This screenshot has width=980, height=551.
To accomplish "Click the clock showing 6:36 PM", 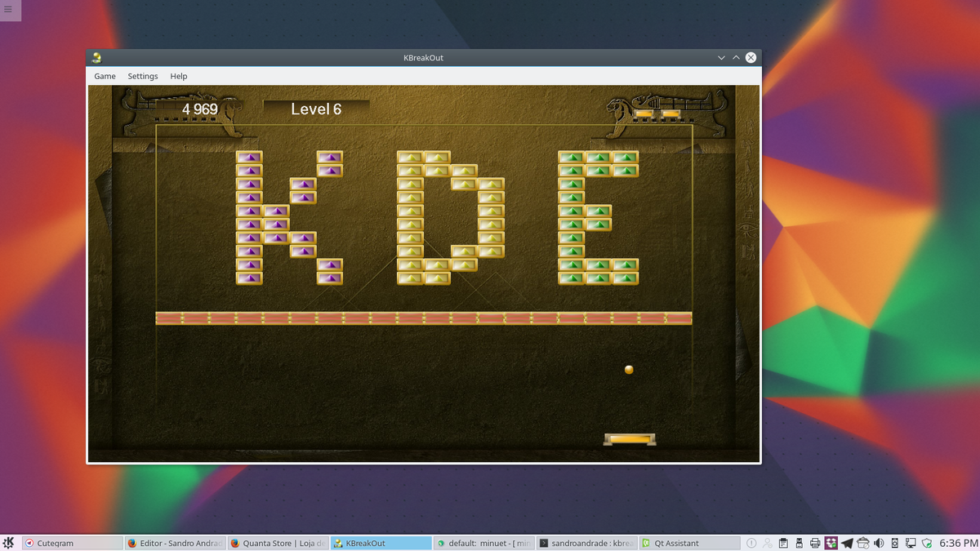I will coord(958,543).
